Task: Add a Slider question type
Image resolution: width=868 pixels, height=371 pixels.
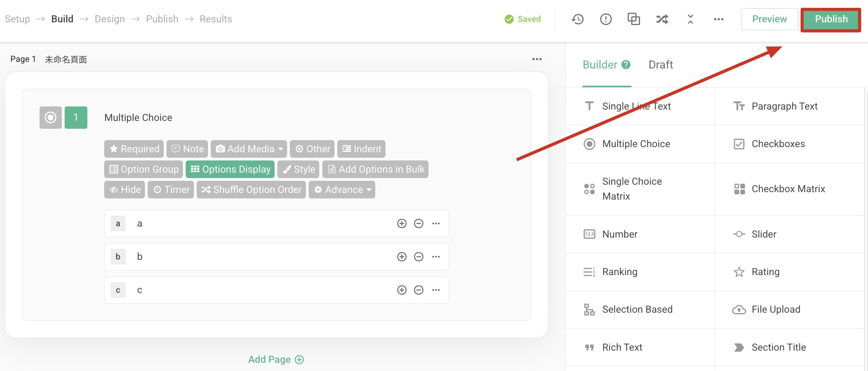Action: coord(763,234)
